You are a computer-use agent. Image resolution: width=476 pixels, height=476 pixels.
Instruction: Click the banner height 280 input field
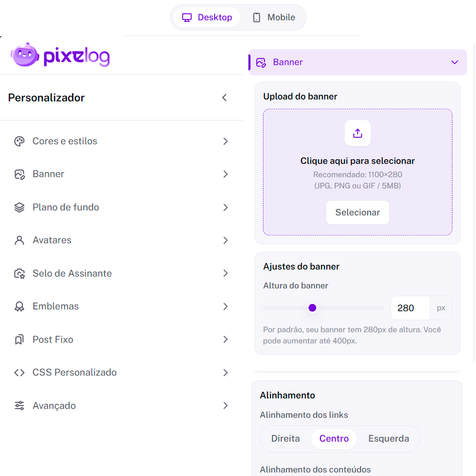410,308
